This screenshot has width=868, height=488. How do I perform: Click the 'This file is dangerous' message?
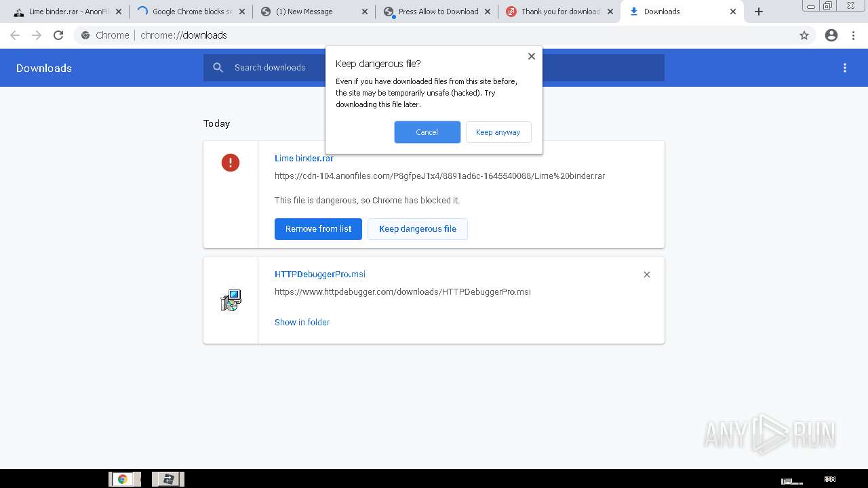[x=367, y=200]
